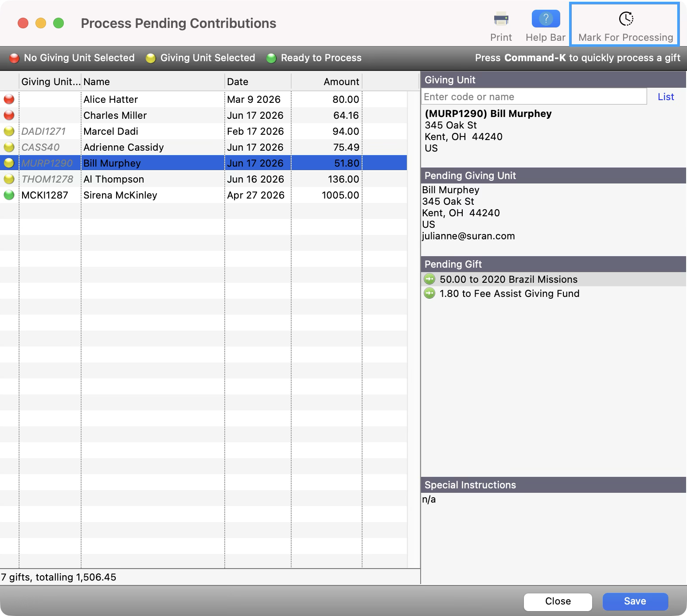The image size is (687, 616).
Task: Click the Special Instructions n/a text
Action: (429, 499)
